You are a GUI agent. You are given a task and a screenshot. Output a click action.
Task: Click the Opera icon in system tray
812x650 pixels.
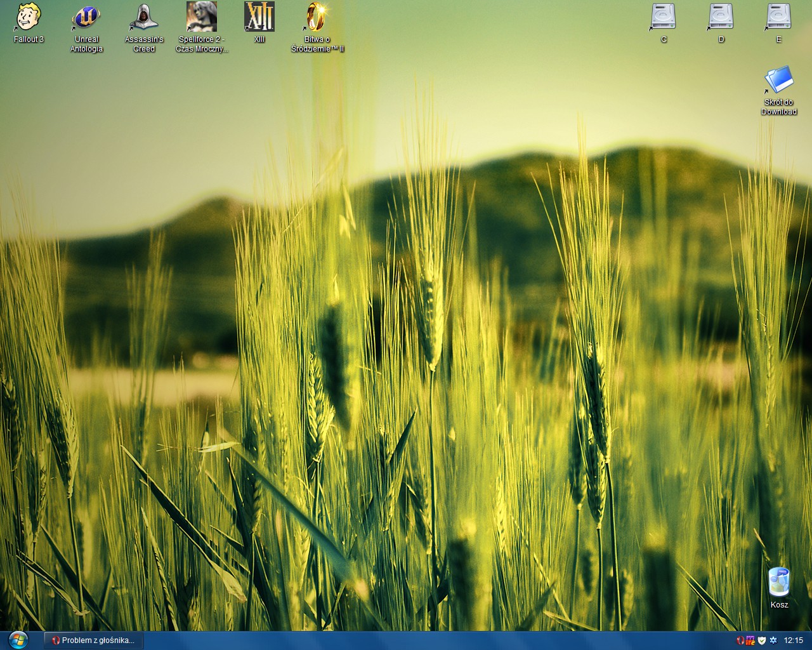740,640
